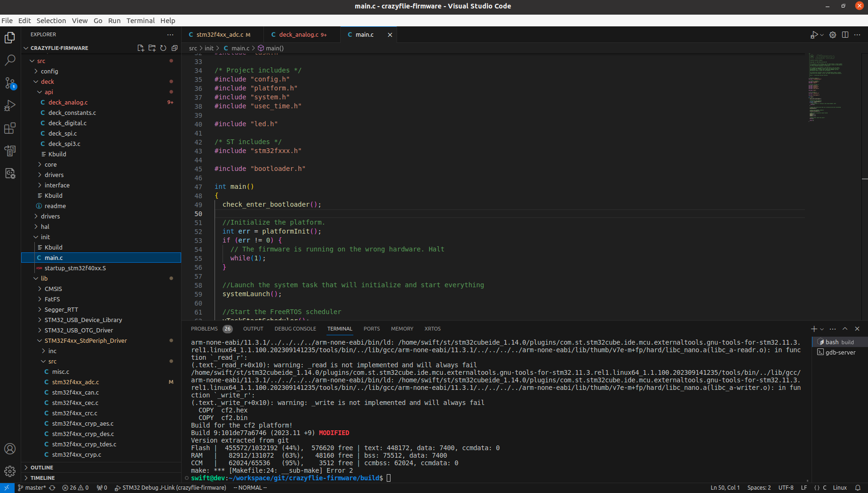The height and width of the screenshot is (493, 868).
Task: Change end of line sequence LF
Action: coord(804,488)
